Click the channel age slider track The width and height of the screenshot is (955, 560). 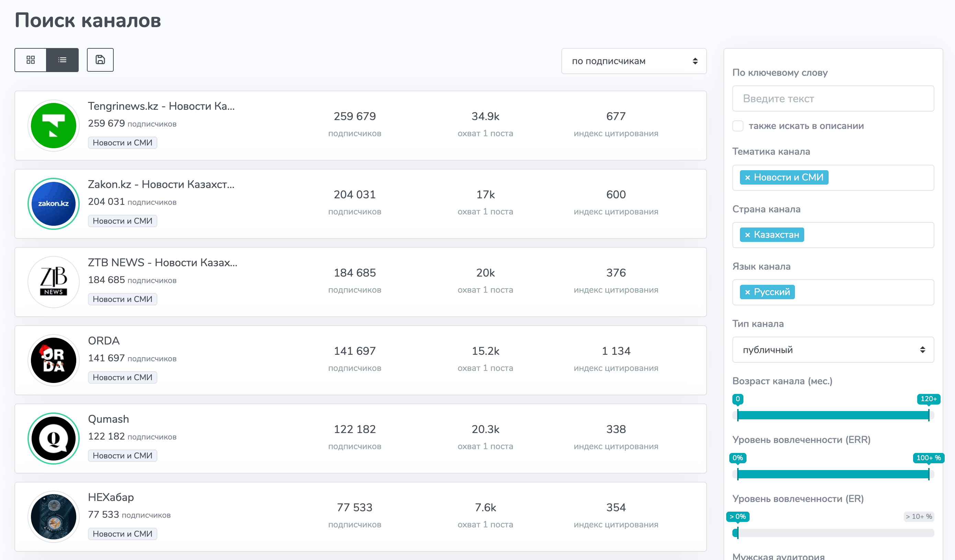point(833,415)
